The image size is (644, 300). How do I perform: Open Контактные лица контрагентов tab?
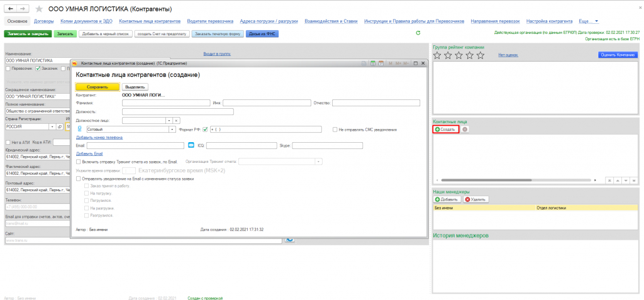tap(150, 21)
